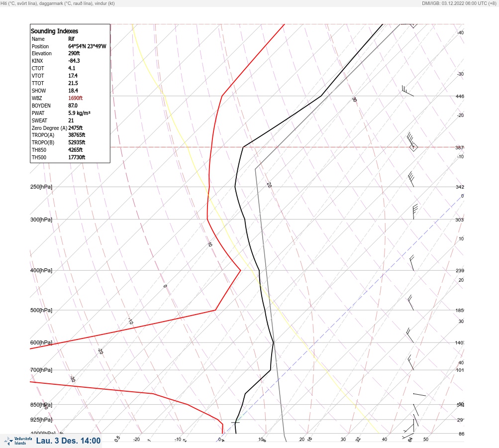This screenshot has width=499, height=448.
Task: Click the SWEAT value 21
Action: coord(71,120)
